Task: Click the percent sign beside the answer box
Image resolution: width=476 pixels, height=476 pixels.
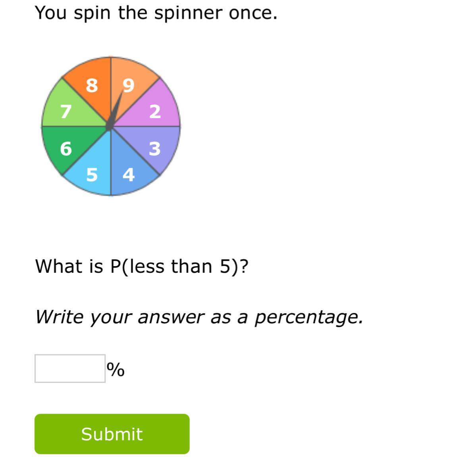Action: (x=116, y=370)
